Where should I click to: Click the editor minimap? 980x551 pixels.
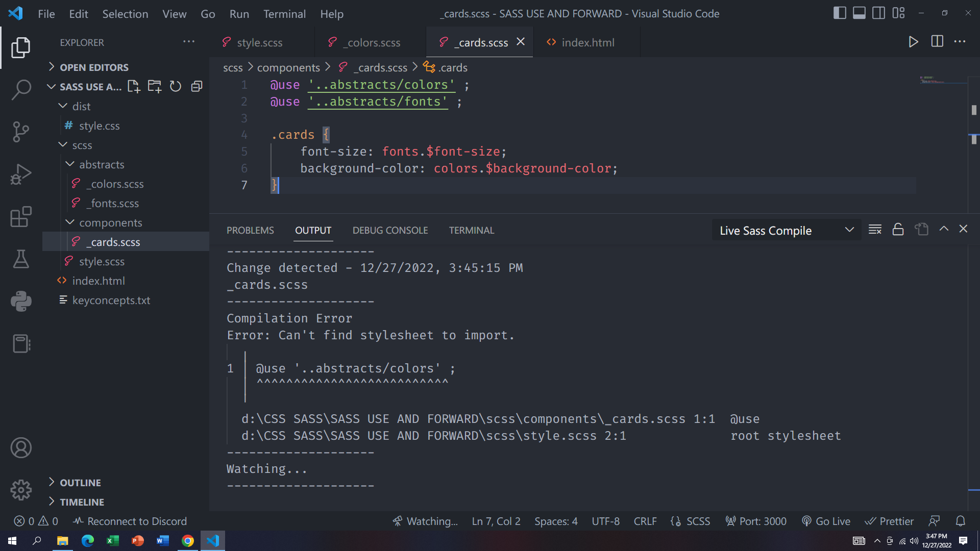pyautogui.click(x=942, y=81)
